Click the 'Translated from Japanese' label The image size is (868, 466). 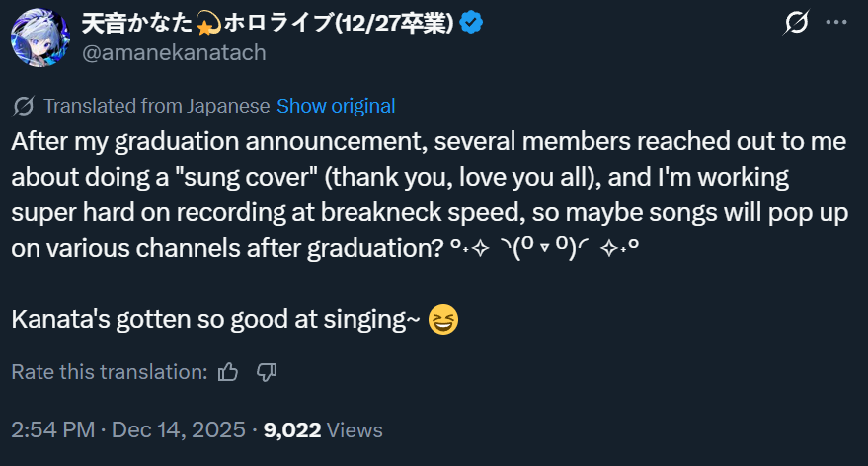pyautogui.click(x=157, y=106)
